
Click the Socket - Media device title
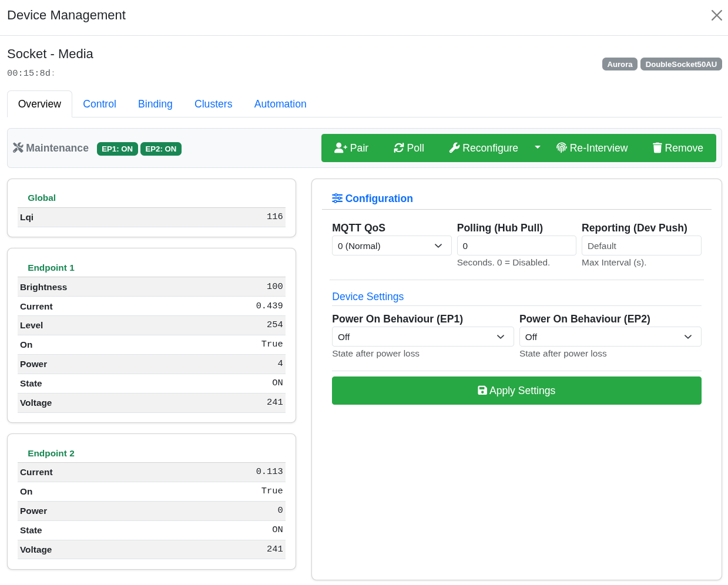[x=50, y=53]
